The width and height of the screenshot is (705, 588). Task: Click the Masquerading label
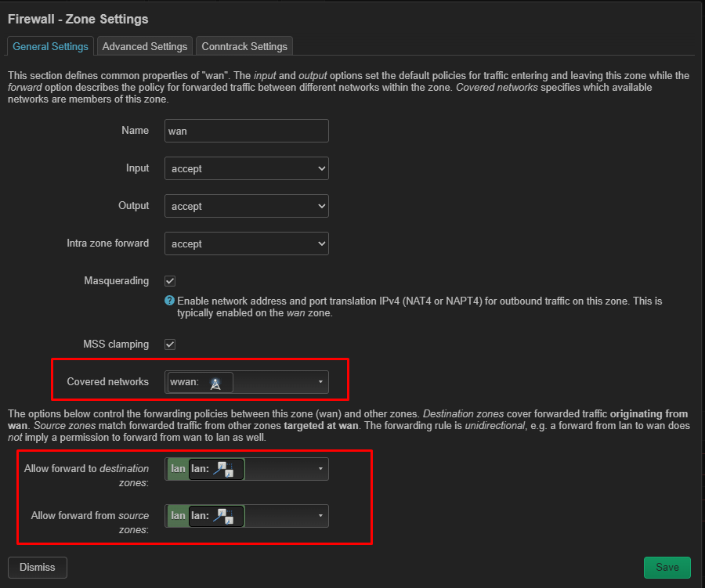[117, 281]
